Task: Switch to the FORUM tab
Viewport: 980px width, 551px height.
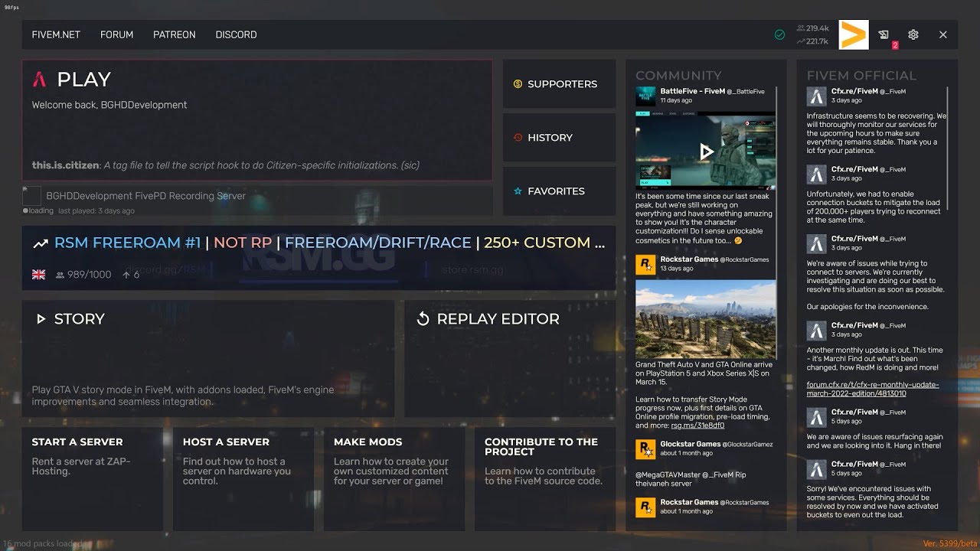Action: 116,34
